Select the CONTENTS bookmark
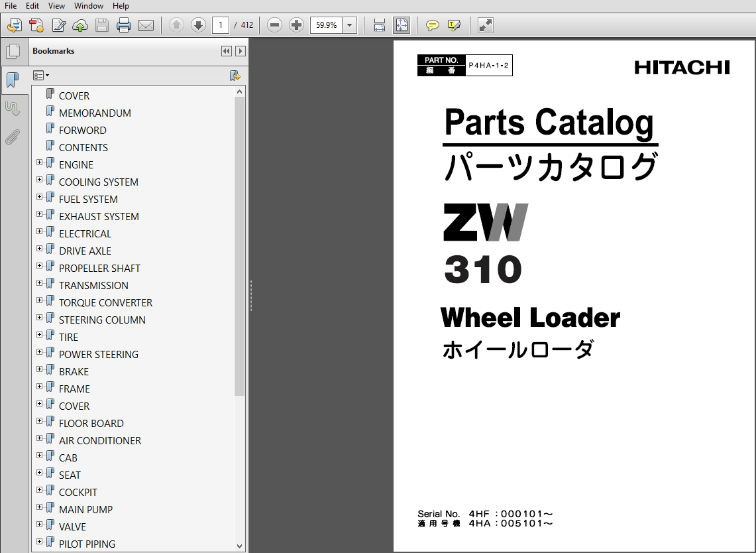 (x=83, y=148)
